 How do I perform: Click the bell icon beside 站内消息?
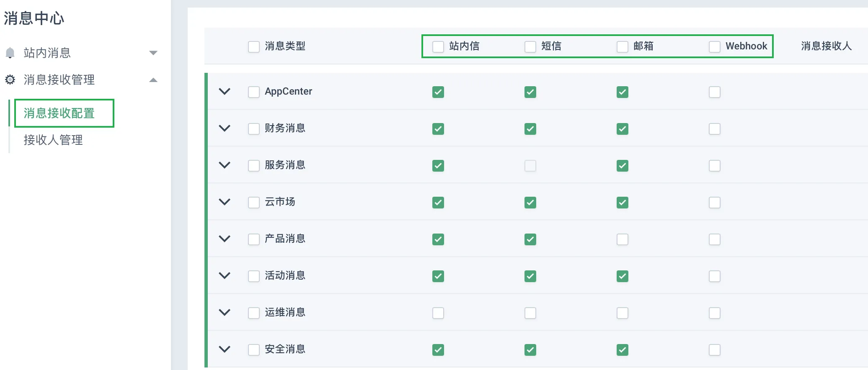coord(10,53)
